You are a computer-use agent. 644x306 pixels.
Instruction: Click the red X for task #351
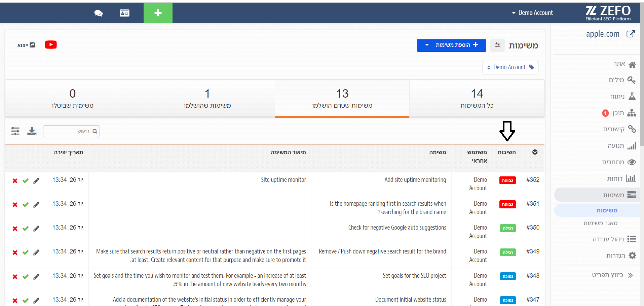point(15,205)
